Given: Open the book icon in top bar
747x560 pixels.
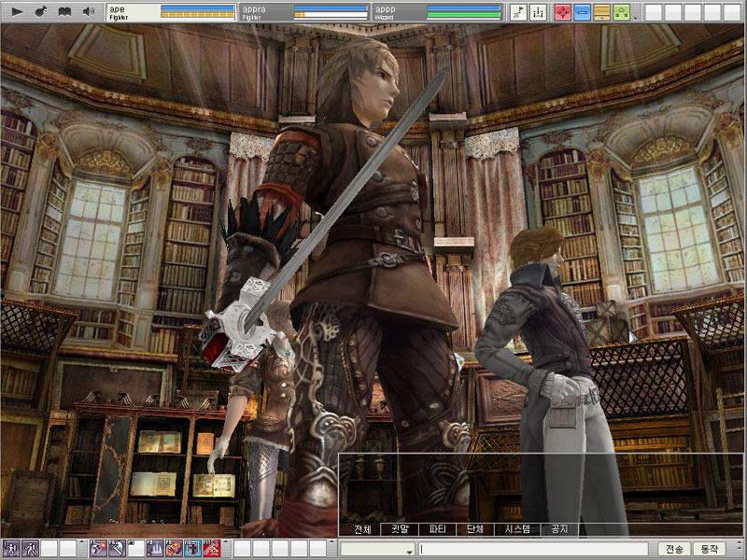Looking at the screenshot, I should (64, 11).
